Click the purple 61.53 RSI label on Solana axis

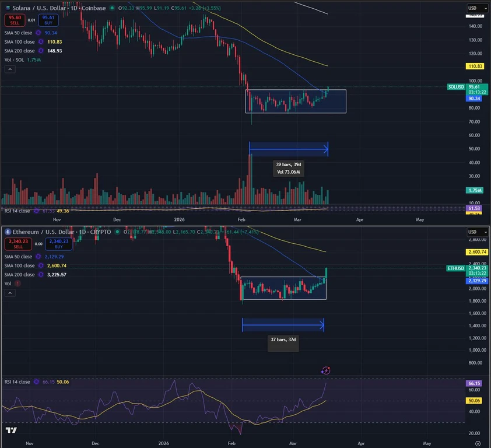(474, 208)
